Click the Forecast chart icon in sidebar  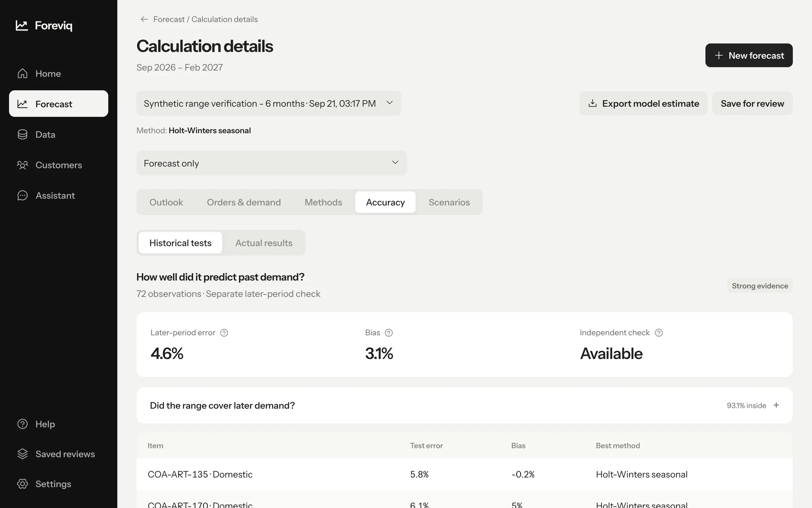point(22,104)
